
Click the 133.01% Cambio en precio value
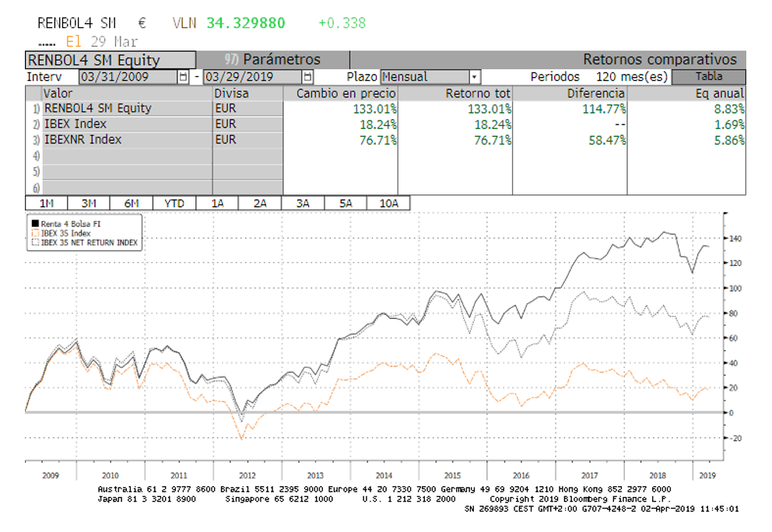(x=374, y=109)
